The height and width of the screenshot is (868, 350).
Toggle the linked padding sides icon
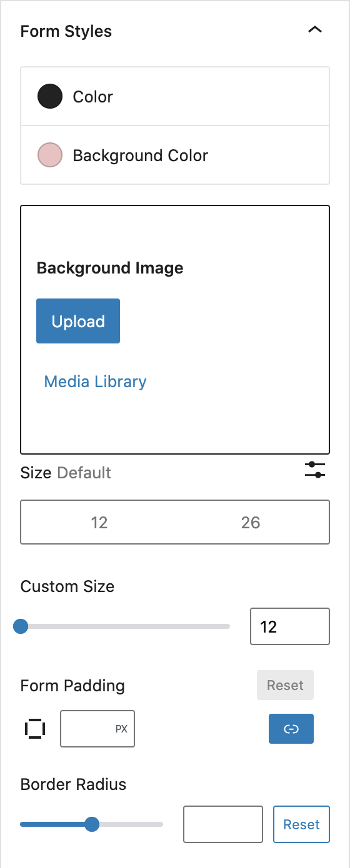291,729
